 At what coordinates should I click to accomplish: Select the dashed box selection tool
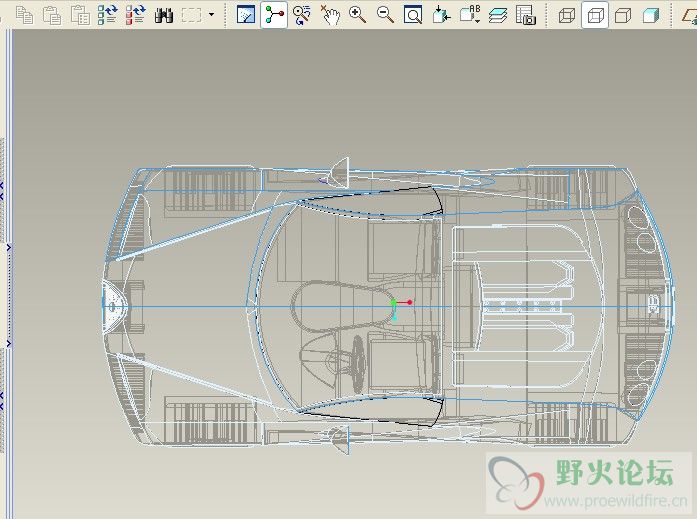point(192,16)
